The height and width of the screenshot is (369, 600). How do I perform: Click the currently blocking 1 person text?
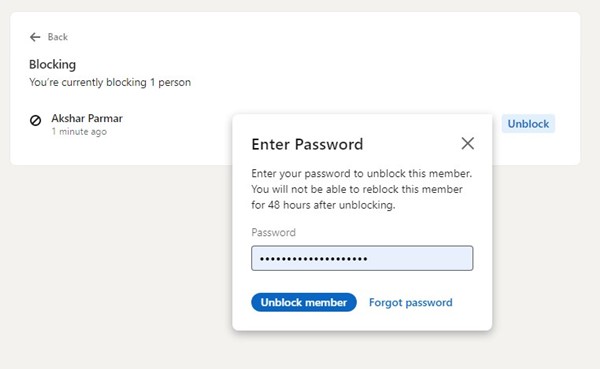tap(110, 82)
